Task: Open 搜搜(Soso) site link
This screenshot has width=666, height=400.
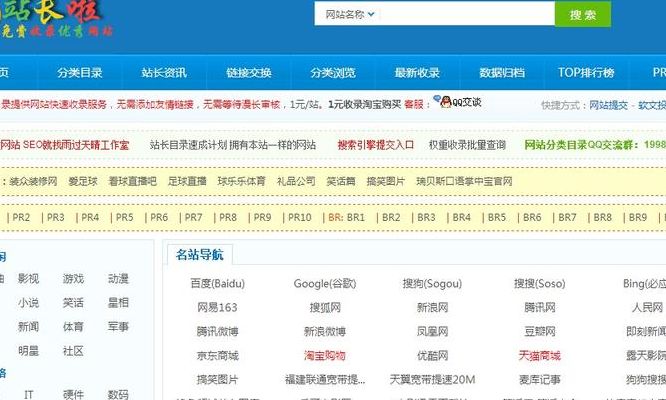Action: 539,283
